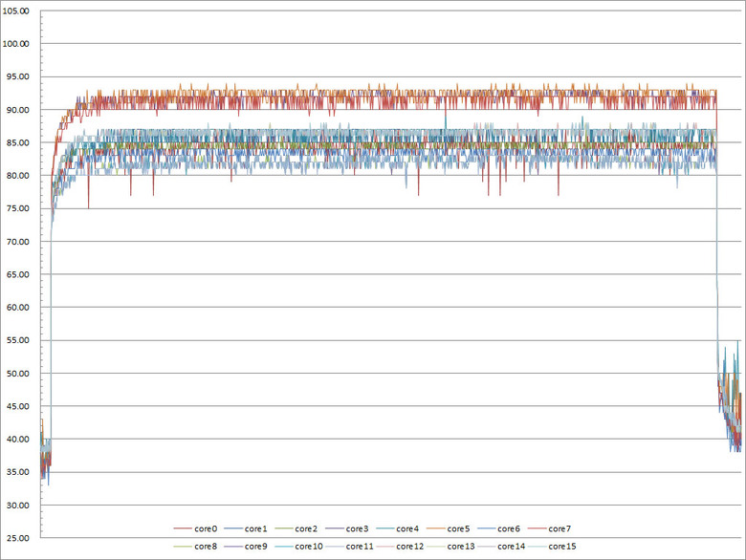Click the 40.00 axis label
The height and width of the screenshot is (560, 746).
click(x=17, y=440)
